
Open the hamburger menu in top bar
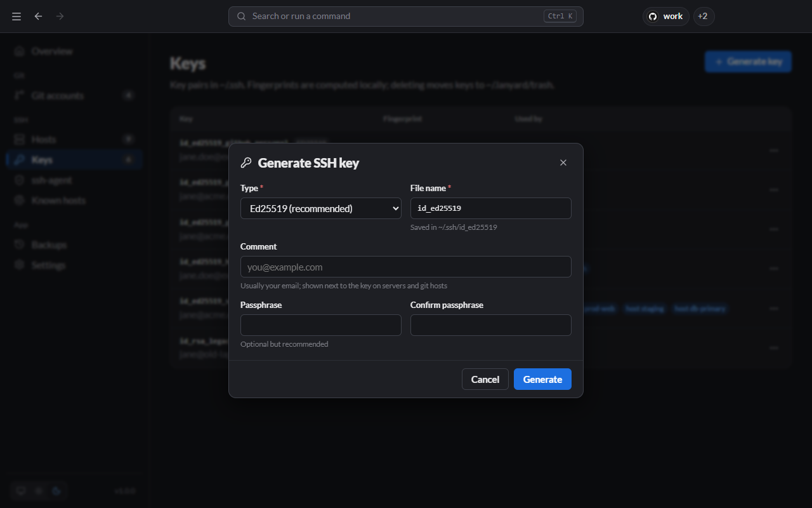pos(16,17)
